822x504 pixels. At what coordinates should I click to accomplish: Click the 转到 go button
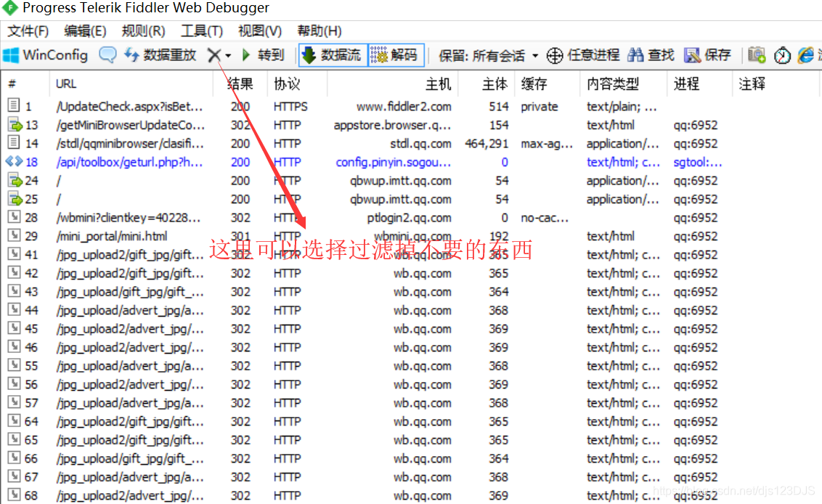click(263, 55)
